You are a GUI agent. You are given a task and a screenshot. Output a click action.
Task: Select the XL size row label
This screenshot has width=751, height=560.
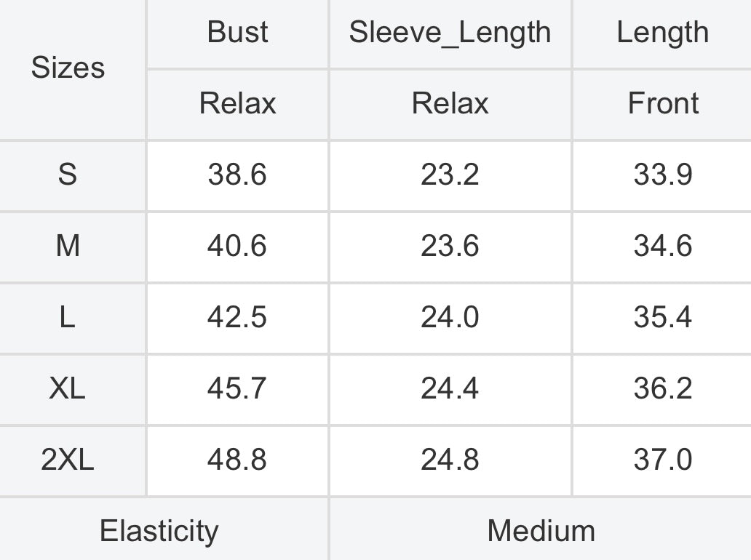[68, 388]
